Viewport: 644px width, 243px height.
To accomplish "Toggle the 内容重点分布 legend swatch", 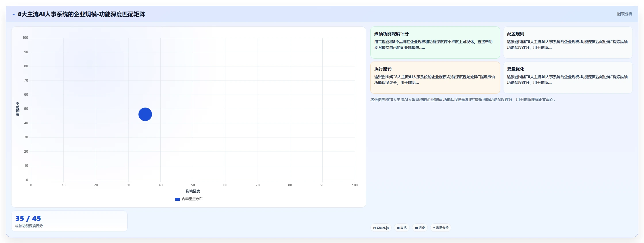I will pos(177,199).
